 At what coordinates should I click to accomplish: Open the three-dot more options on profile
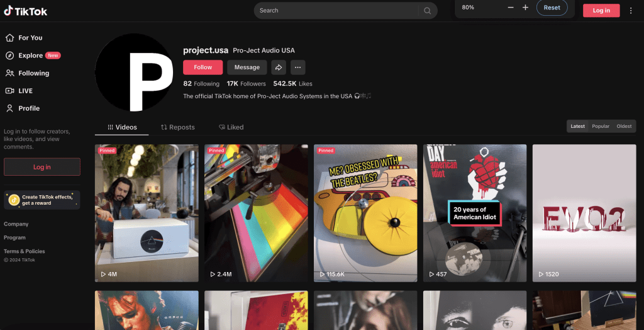[x=297, y=67]
